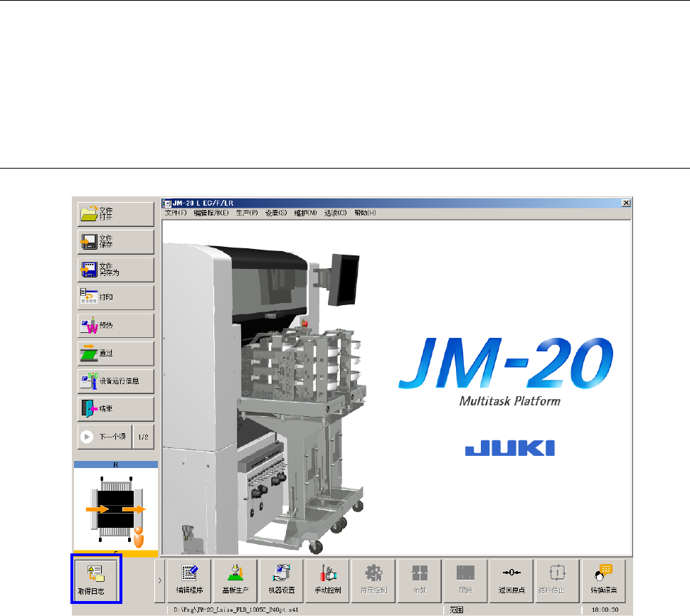
Task: Click the JM-20 title bar icon
Action: [167, 203]
